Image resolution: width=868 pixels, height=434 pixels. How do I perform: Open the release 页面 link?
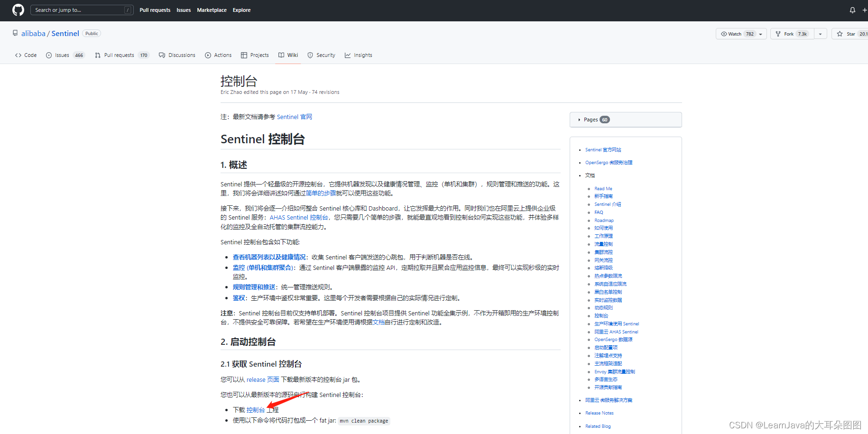(263, 379)
